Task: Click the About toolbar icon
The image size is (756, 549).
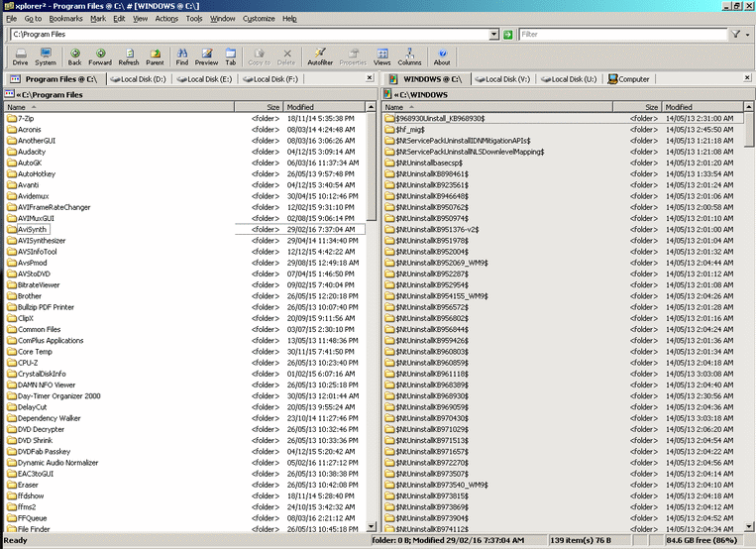Action: coord(442,55)
